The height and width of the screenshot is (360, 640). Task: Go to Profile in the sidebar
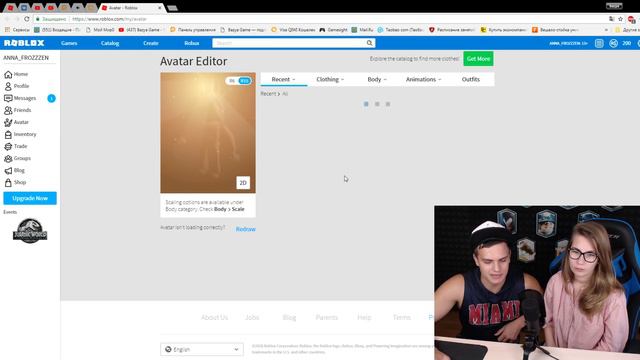17,86
